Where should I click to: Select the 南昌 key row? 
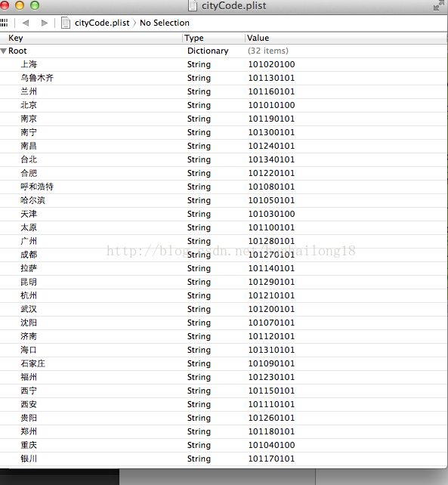click(x=29, y=146)
